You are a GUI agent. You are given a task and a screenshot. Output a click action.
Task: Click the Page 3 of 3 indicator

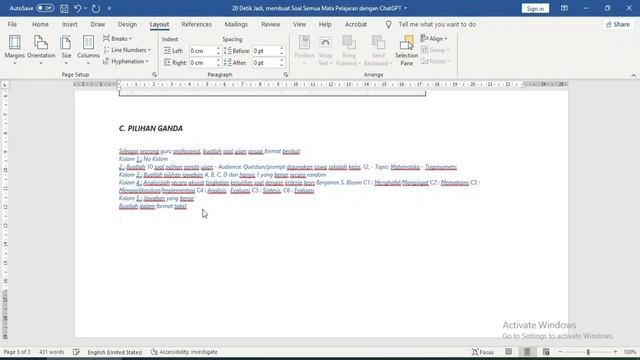[17, 352]
